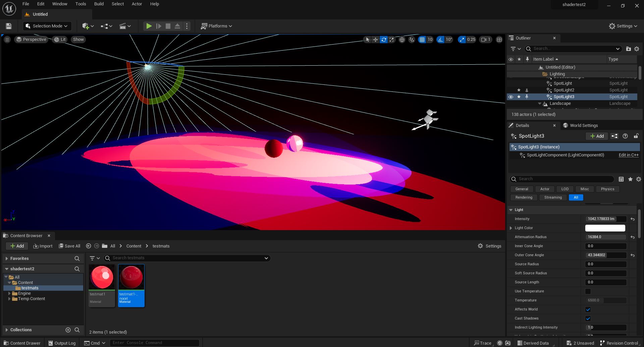644x347 pixels.
Task: Open the Selection Mode dropdown
Action: tap(47, 26)
